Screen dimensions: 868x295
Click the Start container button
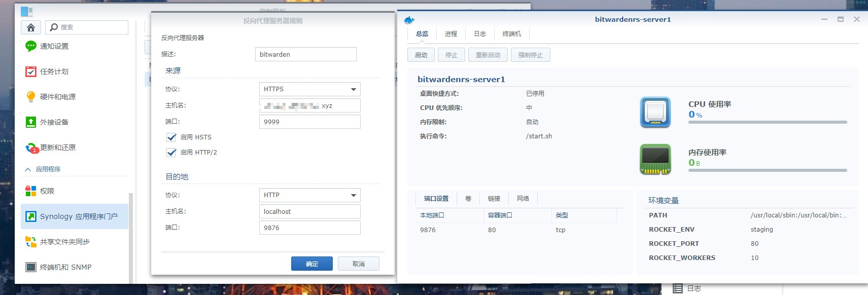click(x=421, y=55)
